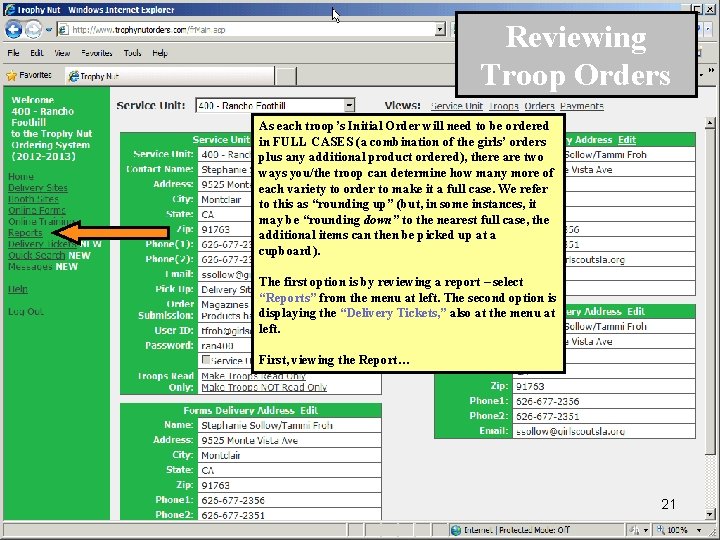Click the Internet zone globe icon
Image resolution: width=720 pixels, height=540 pixels.
(x=456, y=530)
